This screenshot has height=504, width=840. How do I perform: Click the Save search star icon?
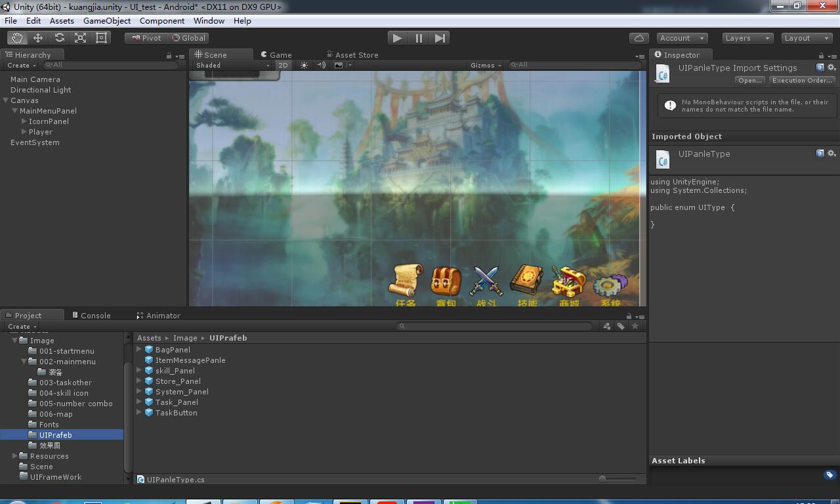[x=635, y=326]
